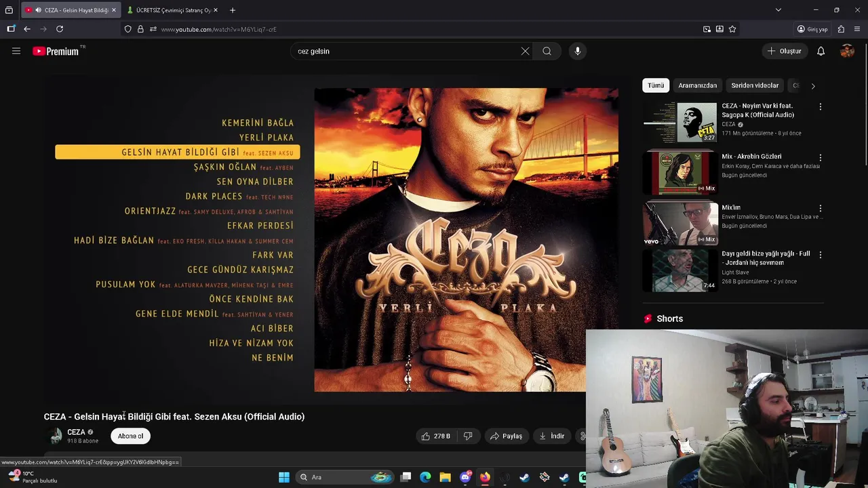View site security lock information
This screenshot has height=488, width=868.
[140, 29]
